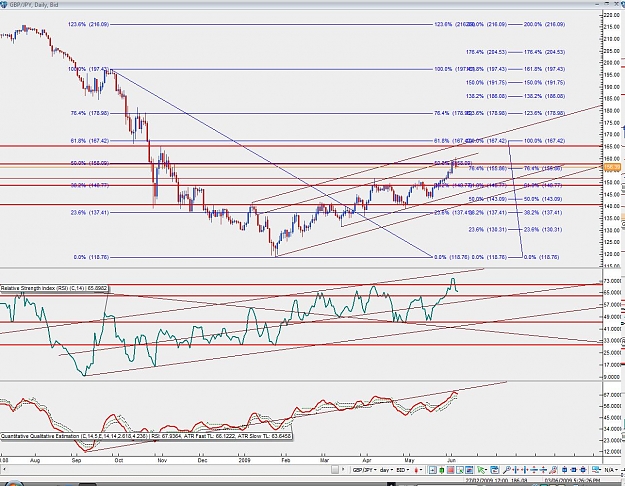Screen dimensions: 625x486
Task: Click the Jun label on time axis
Action: [451, 460]
